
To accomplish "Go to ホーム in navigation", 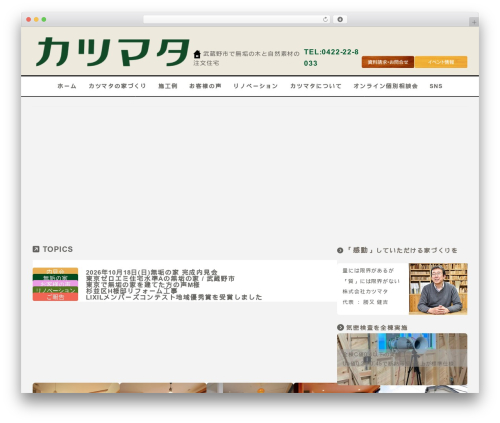I will click(x=67, y=86).
